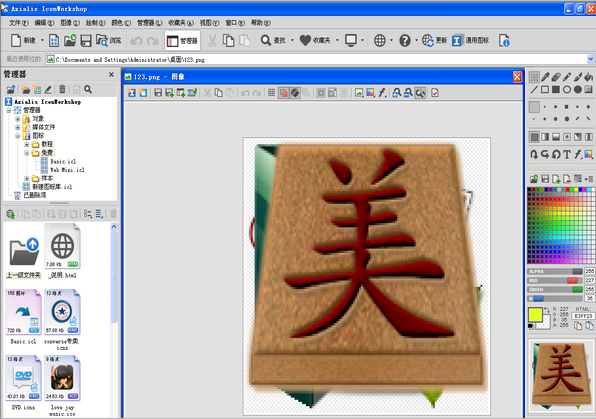Select the _说明.html file thumbnail
Screen dimensions: 596x419
point(62,251)
